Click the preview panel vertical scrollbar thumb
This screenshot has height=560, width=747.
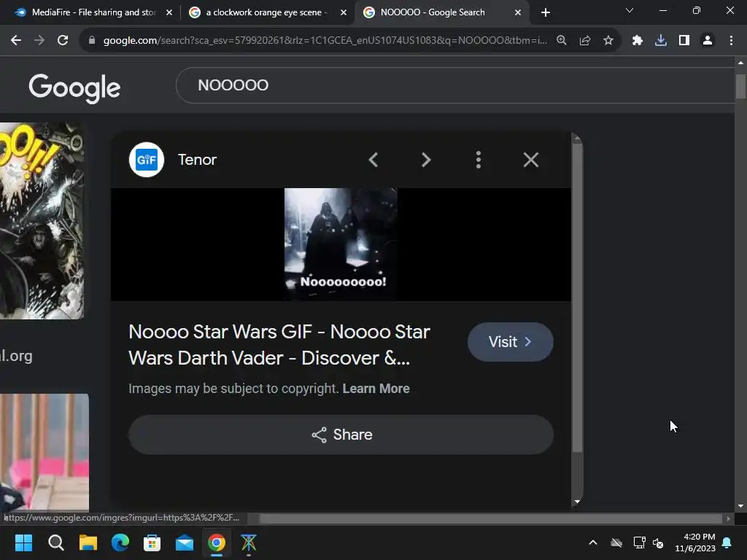577,297
